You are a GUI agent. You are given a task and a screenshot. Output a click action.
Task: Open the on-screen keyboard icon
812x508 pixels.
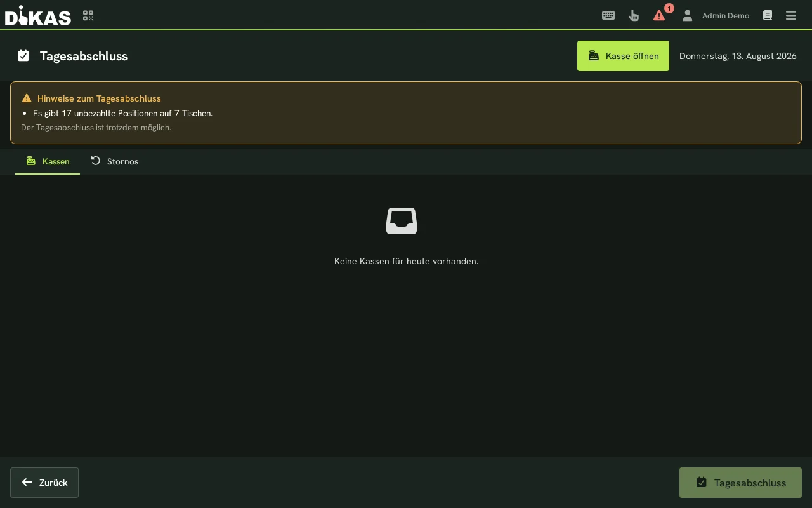click(608, 15)
